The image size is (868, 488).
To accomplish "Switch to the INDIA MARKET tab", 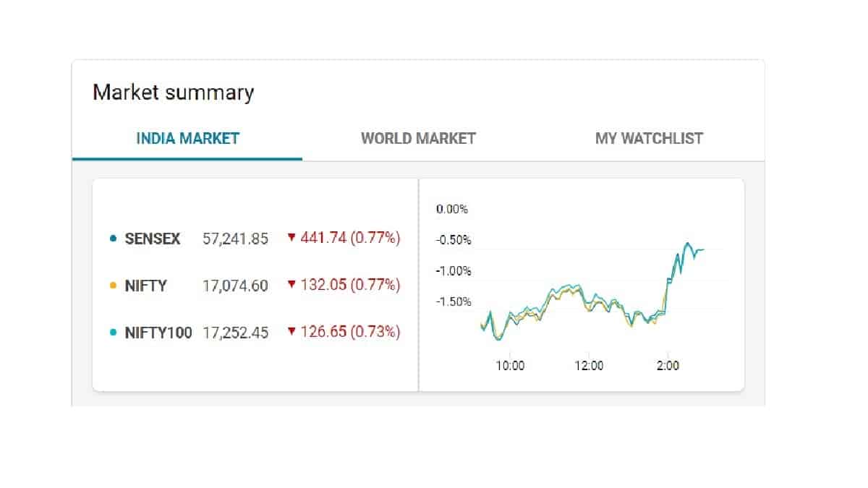I will [x=187, y=138].
